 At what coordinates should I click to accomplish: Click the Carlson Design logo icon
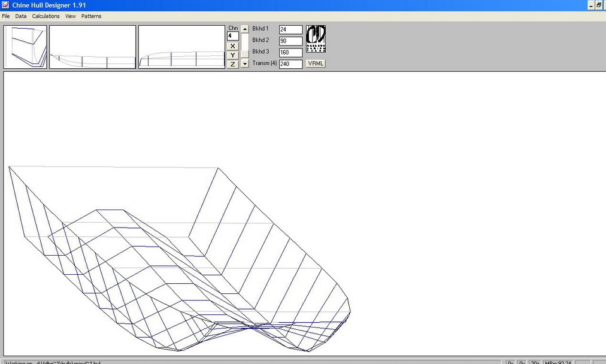point(316,40)
